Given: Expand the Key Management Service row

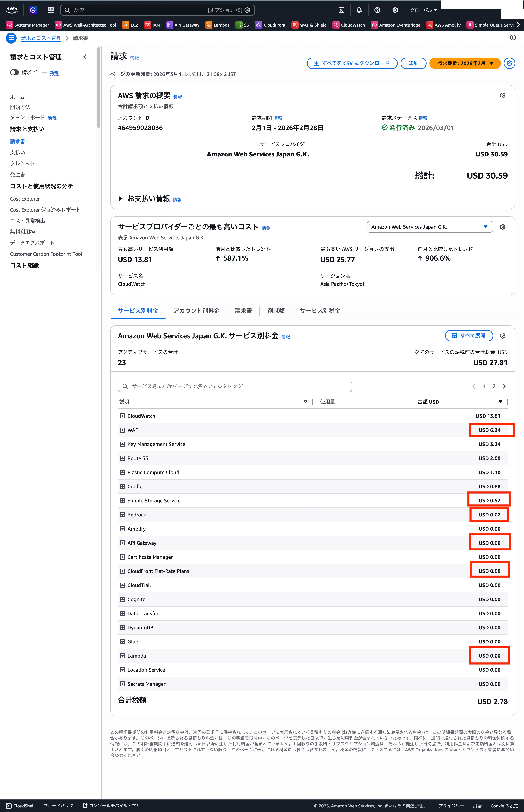Looking at the screenshot, I should click(123, 444).
